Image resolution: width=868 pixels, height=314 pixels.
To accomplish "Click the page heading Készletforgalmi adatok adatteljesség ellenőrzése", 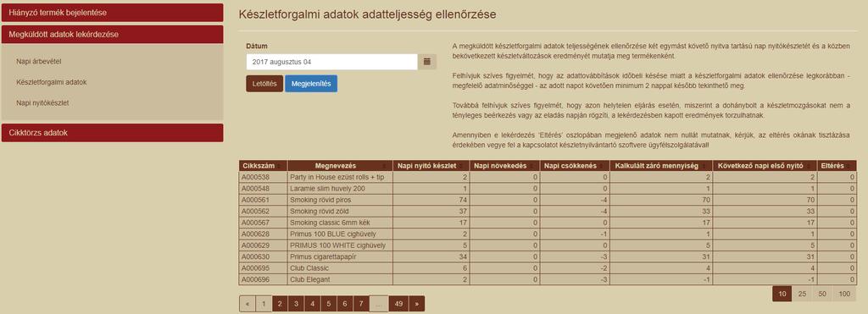I will 367,14.
